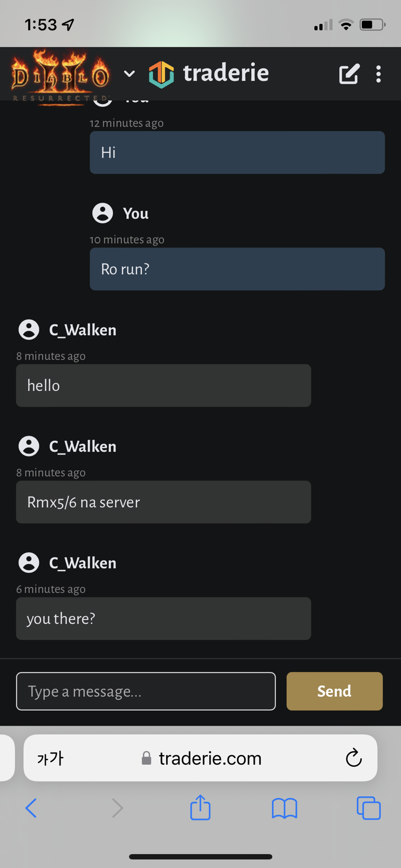
Task: Focus the 'Type a message...' input field
Action: 146,691
